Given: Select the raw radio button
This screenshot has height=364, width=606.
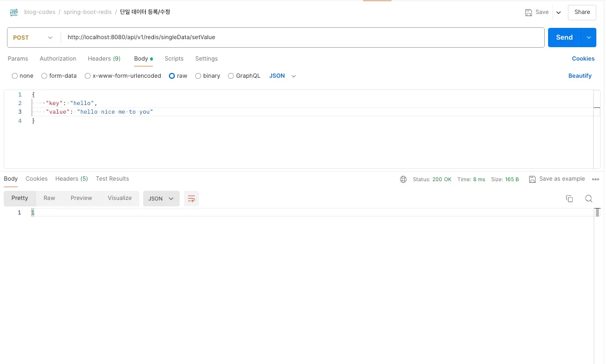Looking at the screenshot, I should [172, 76].
